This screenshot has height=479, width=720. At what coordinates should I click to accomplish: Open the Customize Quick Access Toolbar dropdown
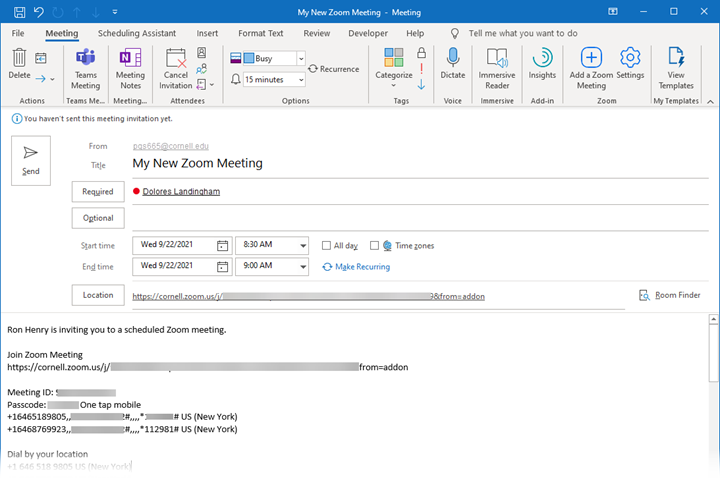click(115, 12)
